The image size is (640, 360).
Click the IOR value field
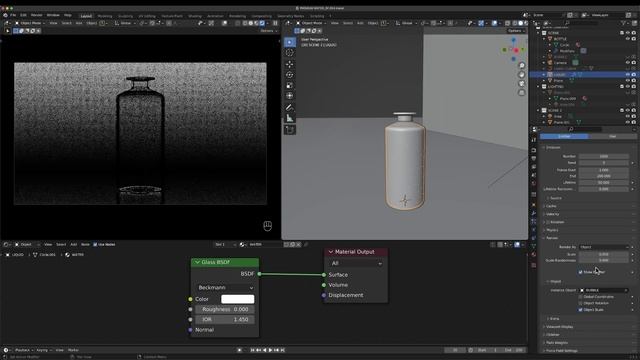click(225, 320)
